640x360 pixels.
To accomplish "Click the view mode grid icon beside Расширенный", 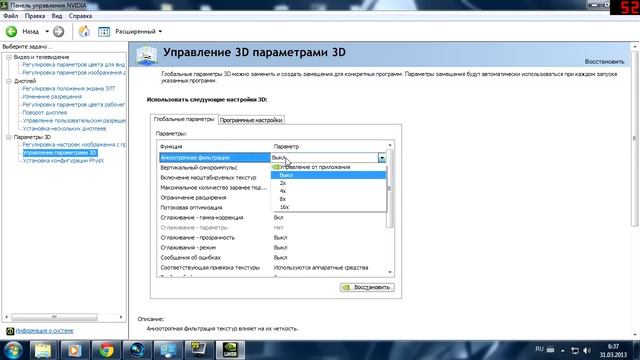I will [104, 31].
